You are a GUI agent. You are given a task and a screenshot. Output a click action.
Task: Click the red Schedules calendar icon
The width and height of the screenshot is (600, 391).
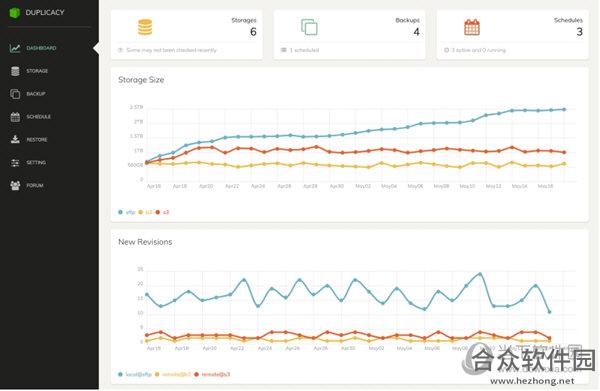tap(472, 27)
